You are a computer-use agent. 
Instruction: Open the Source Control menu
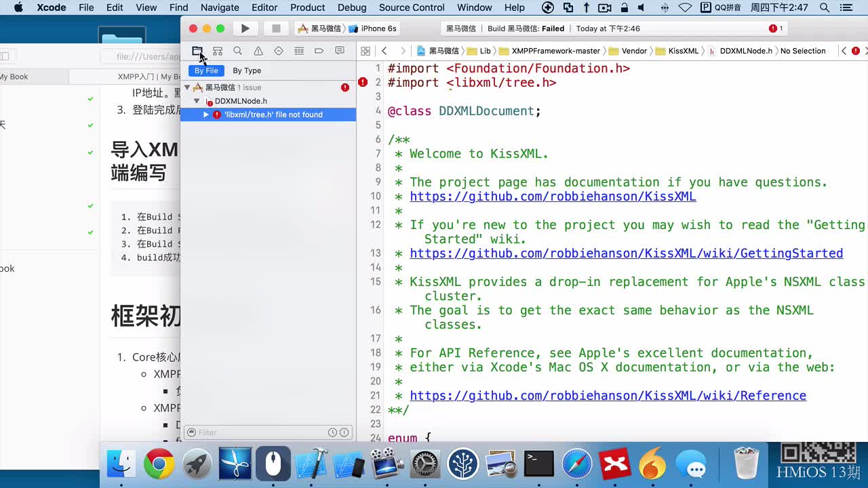coord(412,7)
